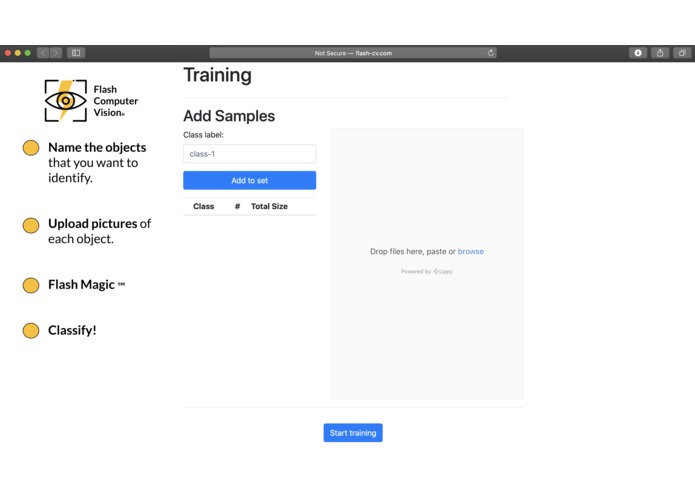This screenshot has width=695, height=494.
Task: Open the Safari downloads icon
Action: 638,53
